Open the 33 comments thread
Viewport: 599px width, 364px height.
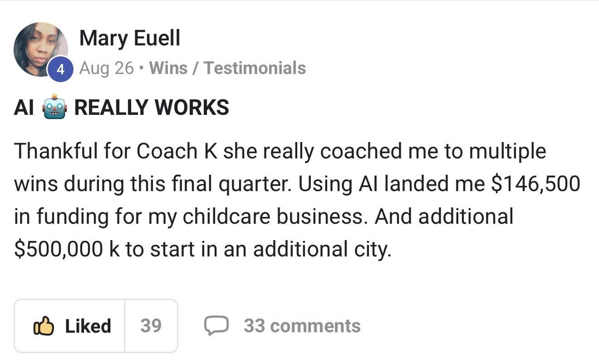302,326
